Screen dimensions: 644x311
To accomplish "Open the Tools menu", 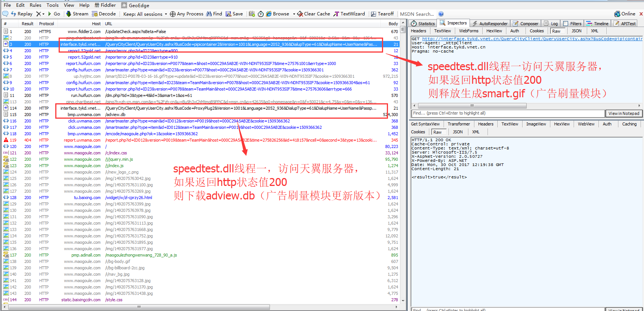I will 52,5.
